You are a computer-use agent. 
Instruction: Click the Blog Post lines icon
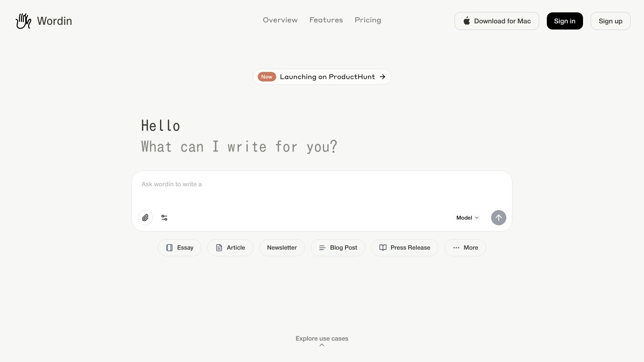coord(322,248)
